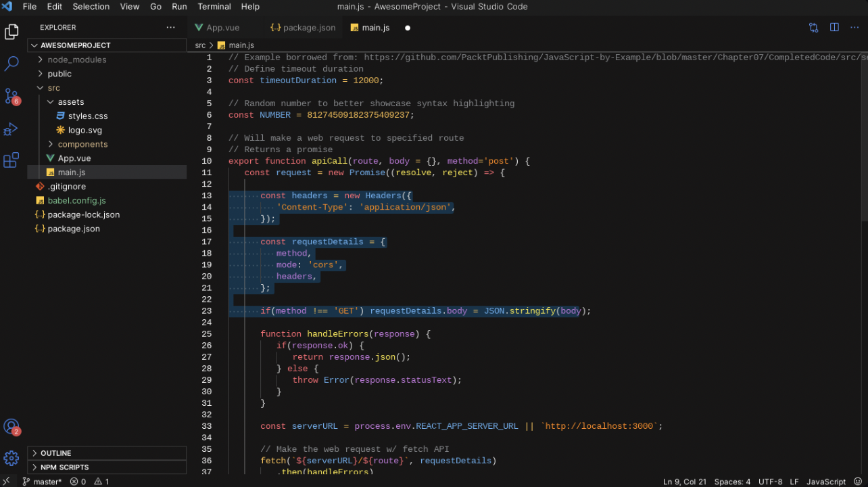Click unsaved dot on main.js tab

pos(408,28)
